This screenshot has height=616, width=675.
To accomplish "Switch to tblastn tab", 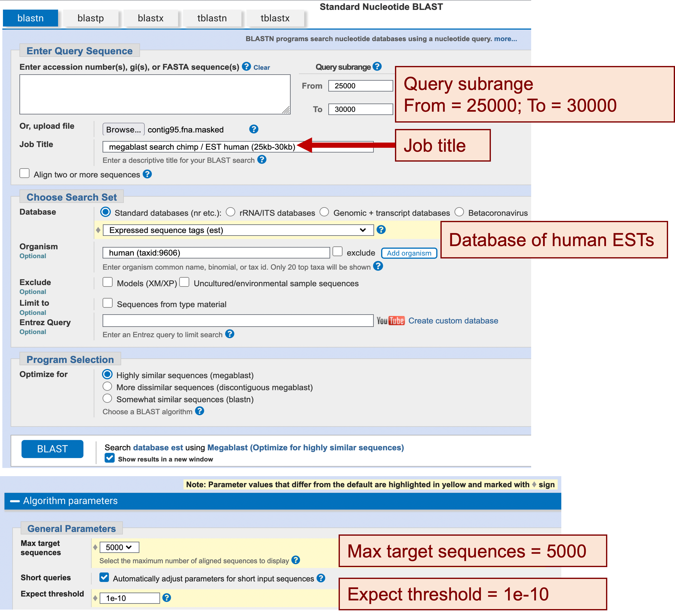I will coord(212,18).
